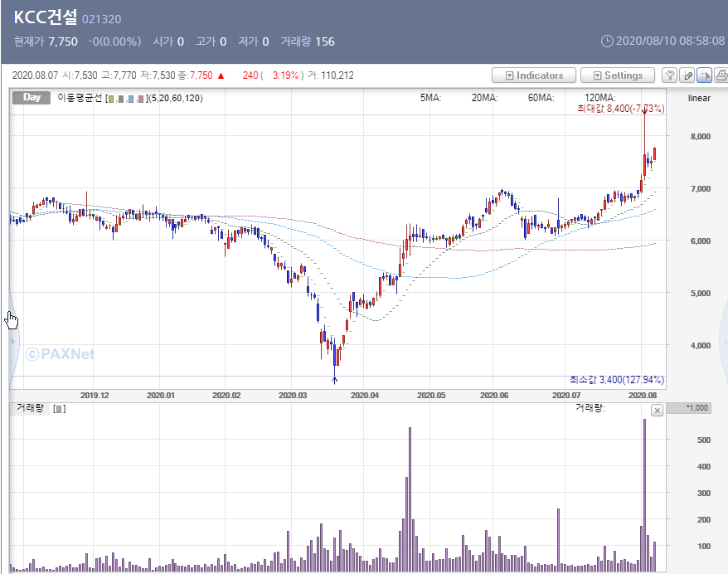Click the change value 240
Viewport: 728px width, 574px height.
(250, 75)
